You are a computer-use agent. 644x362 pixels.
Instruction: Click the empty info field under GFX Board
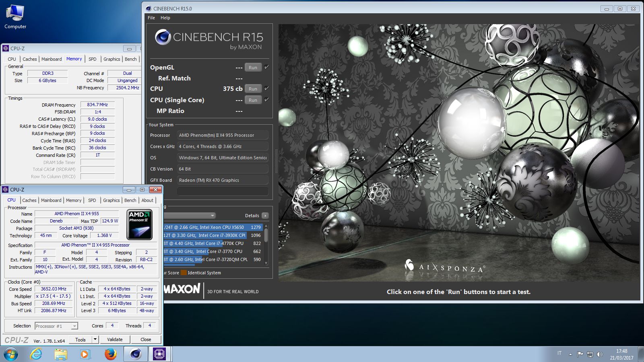pos(223,191)
